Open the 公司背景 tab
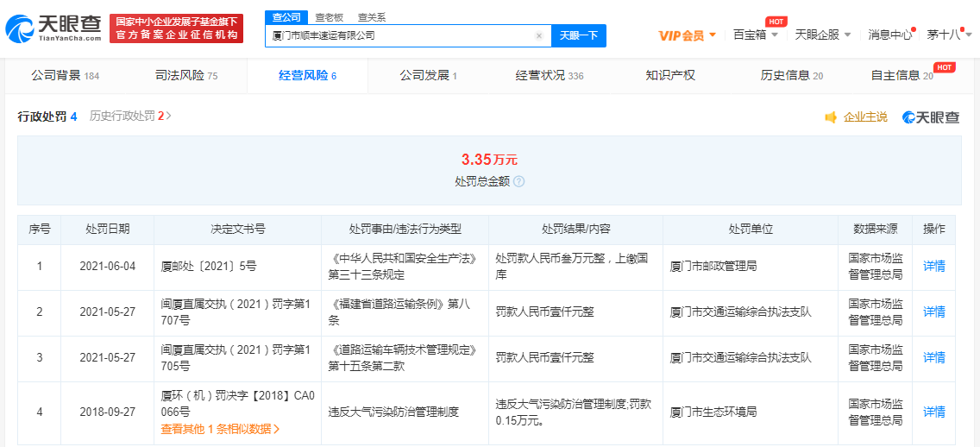 tap(65, 76)
